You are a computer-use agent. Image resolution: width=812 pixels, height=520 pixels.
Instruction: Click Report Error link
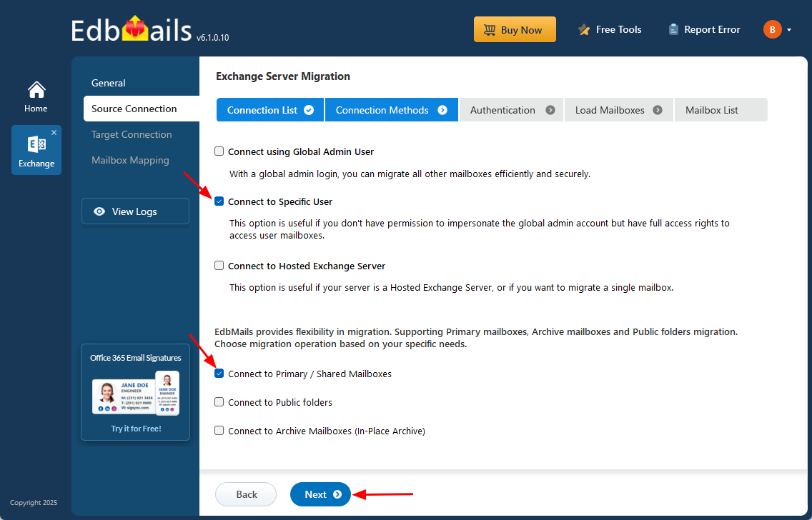coord(704,29)
